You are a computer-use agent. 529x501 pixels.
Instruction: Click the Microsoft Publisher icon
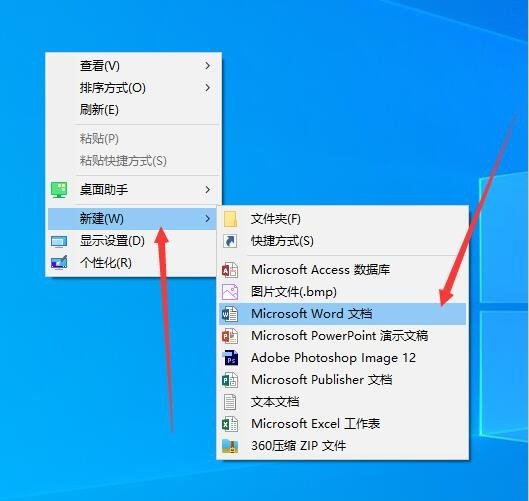point(230,380)
